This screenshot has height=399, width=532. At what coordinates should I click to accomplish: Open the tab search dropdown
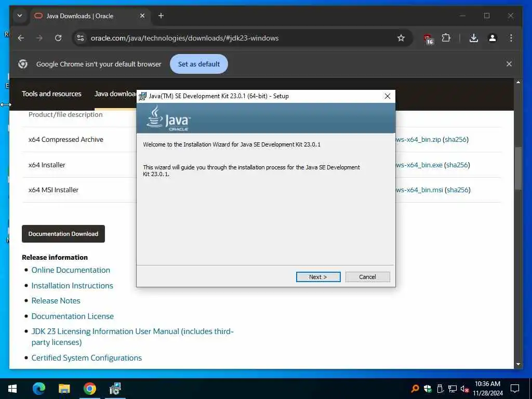(x=20, y=16)
